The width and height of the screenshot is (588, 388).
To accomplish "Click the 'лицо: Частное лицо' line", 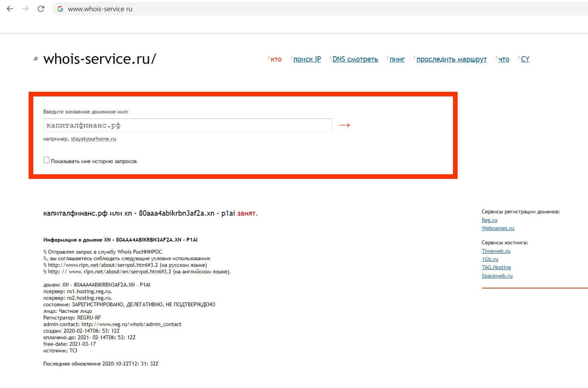I will 68,311.
